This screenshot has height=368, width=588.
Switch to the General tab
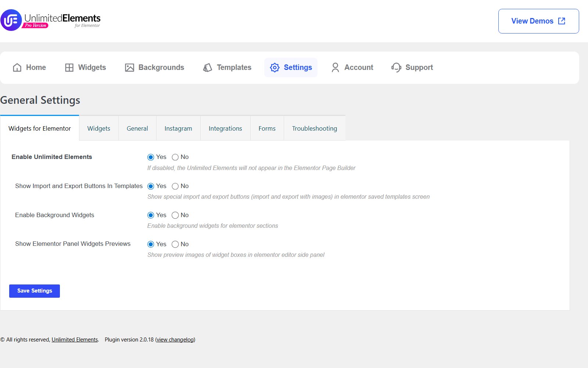pos(137,128)
